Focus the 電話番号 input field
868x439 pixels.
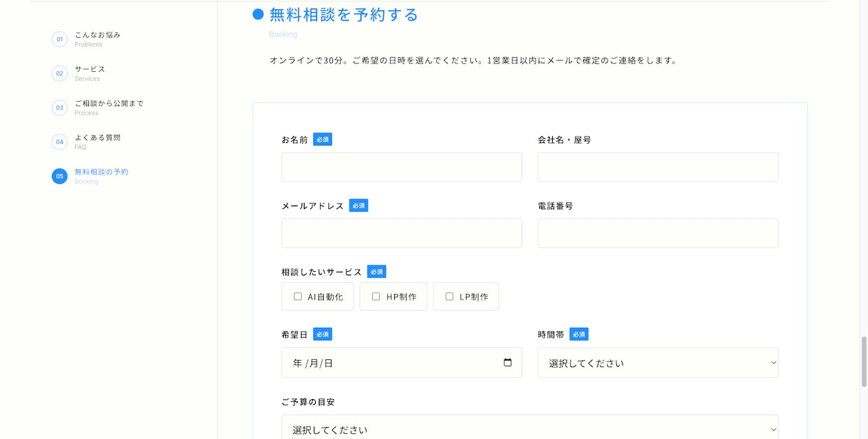click(x=658, y=233)
